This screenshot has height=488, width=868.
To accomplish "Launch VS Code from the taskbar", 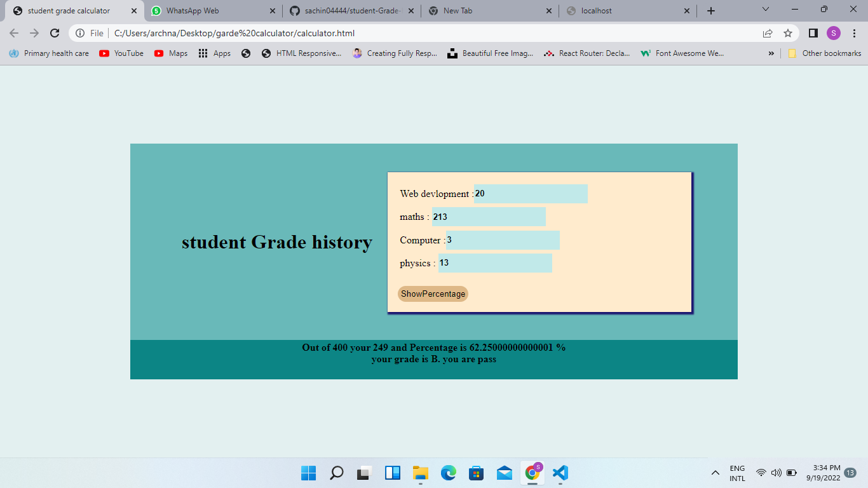I will 559,473.
